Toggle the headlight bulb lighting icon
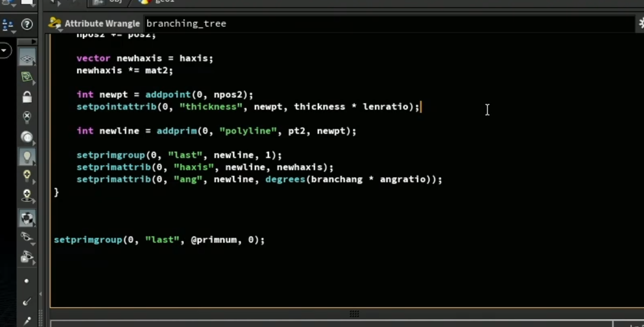Viewport: 644px width, 327px height. click(27, 137)
